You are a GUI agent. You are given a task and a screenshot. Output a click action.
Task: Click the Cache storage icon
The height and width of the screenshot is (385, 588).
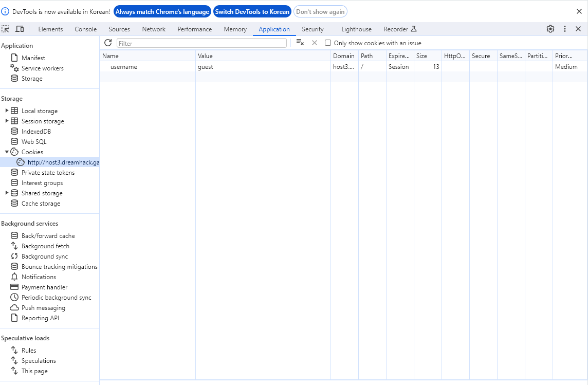point(14,203)
